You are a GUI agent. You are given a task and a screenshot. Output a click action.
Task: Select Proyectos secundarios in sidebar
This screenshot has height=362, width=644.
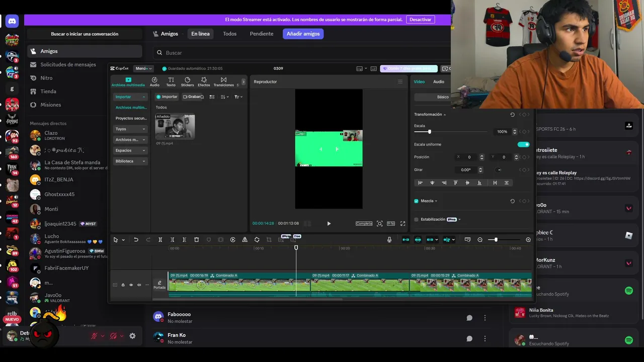click(x=131, y=118)
